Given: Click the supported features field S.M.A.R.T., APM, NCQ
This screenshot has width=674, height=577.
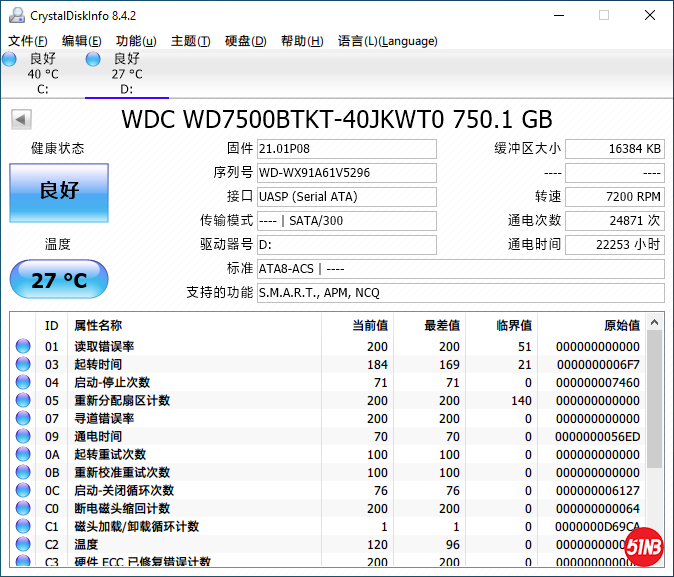Looking at the screenshot, I should (x=461, y=293).
